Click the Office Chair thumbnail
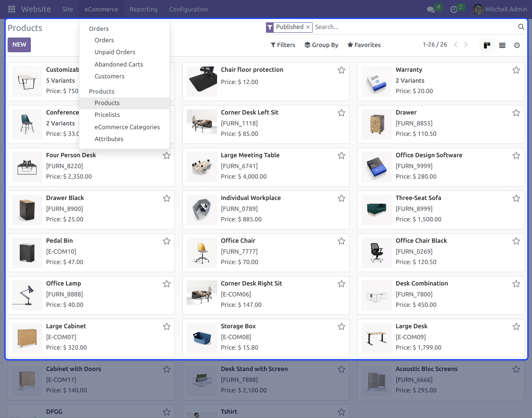This screenshot has height=418, width=532. pyautogui.click(x=202, y=253)
